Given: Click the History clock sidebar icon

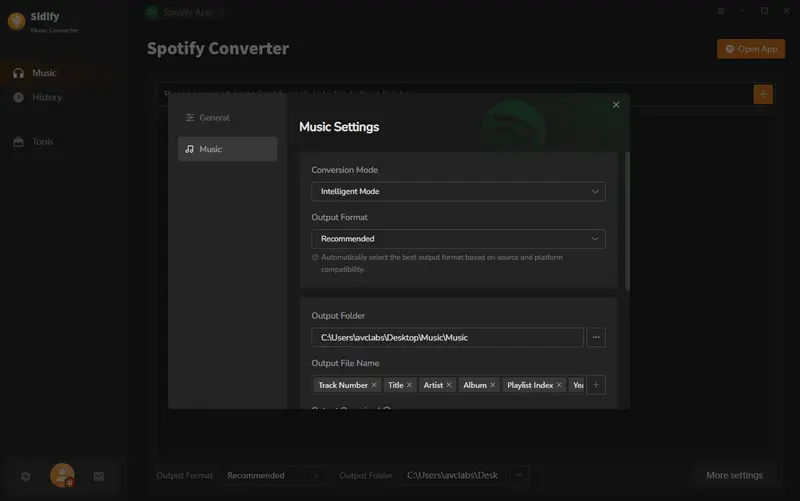Looking at the screenshot, I should coord(18,97).
